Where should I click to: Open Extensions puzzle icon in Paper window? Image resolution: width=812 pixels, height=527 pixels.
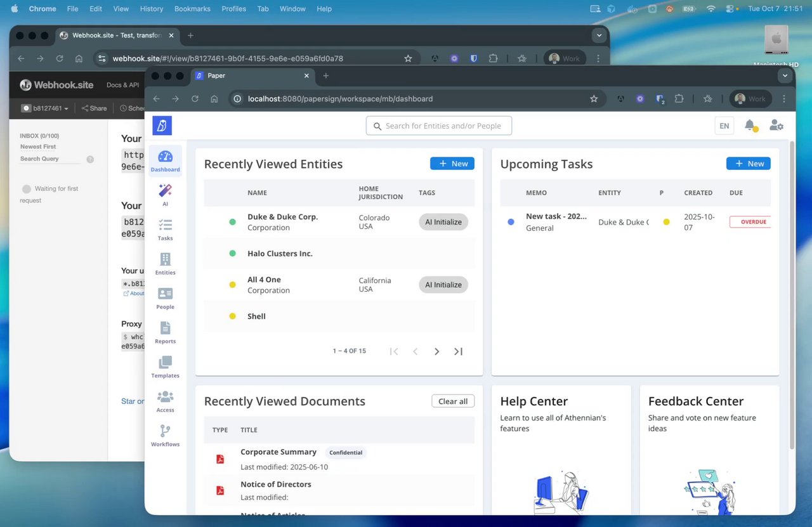[679, 99]
